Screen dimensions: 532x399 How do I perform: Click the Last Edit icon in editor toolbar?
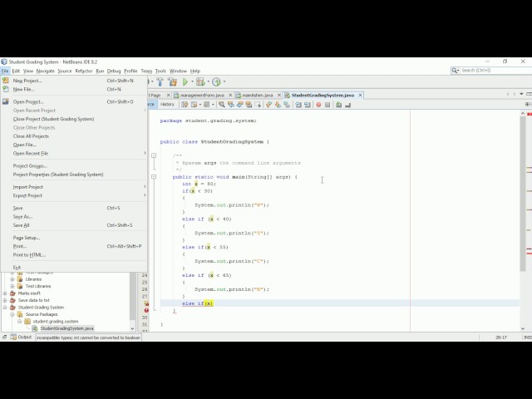[185, 105]
